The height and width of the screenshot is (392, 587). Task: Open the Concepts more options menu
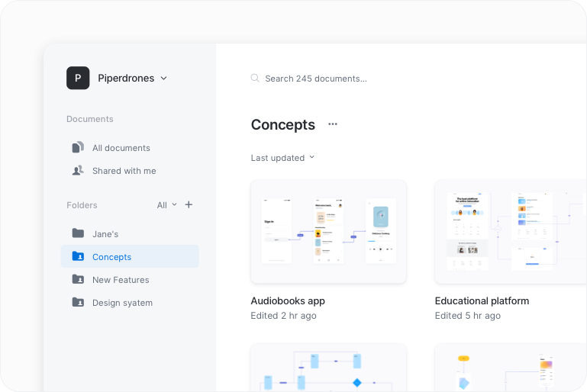(333, 124)
